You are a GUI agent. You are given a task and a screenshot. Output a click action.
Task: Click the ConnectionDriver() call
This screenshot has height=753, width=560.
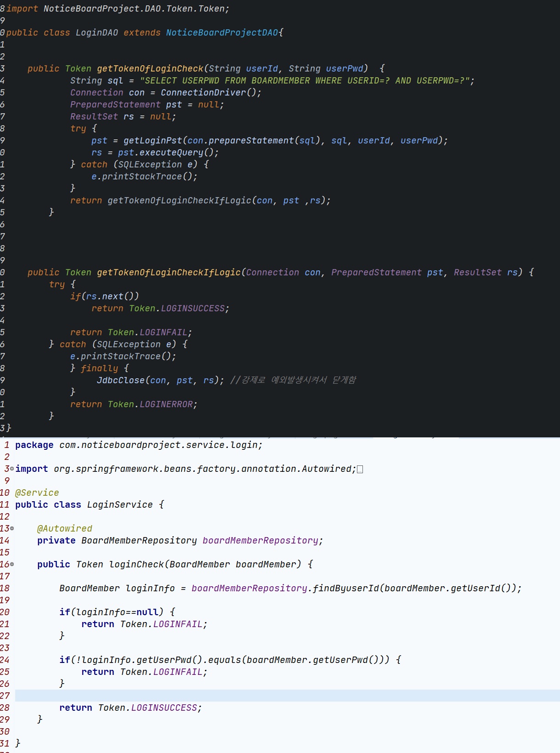click(208, 92)
